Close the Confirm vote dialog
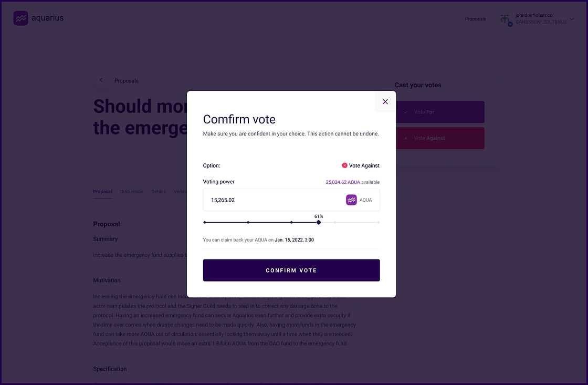This screenshot has width=588, height=385. coord(385,102)
